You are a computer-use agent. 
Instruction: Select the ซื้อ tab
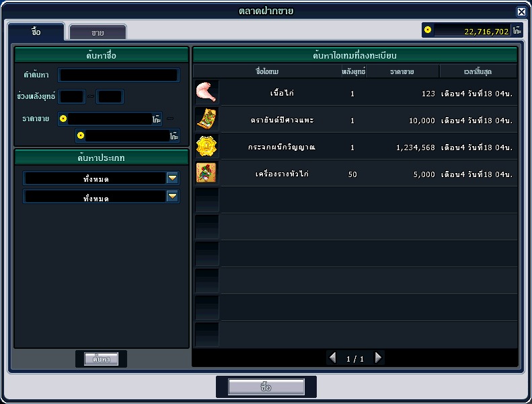tap(36, 32)
